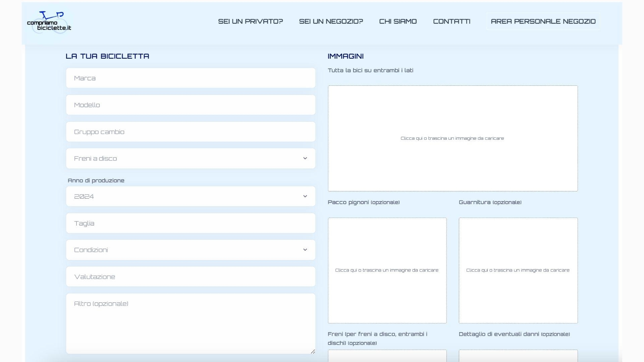Viewport: 644px width, 362px height.
Task: Click the compriamo biciclette.it logo
Action: pyautogui.click(x=49, y=22)
